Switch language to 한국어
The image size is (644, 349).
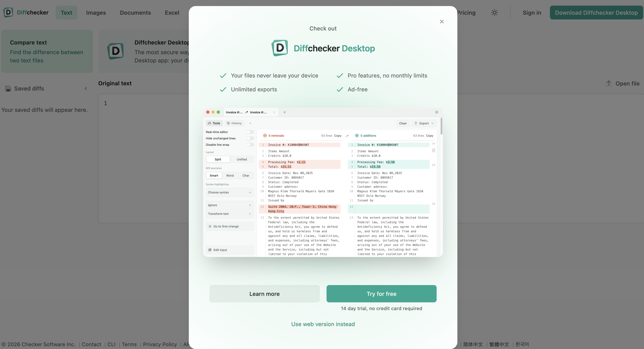point(522,344)
